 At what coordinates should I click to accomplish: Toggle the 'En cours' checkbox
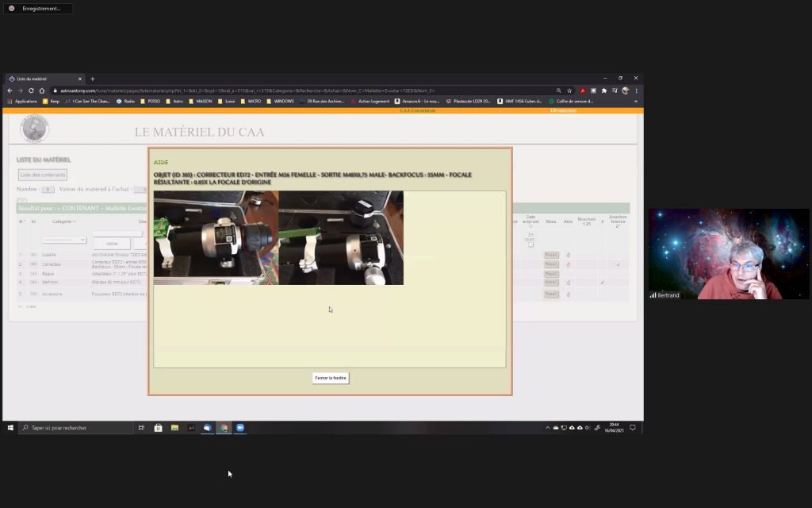pos(530,245)
